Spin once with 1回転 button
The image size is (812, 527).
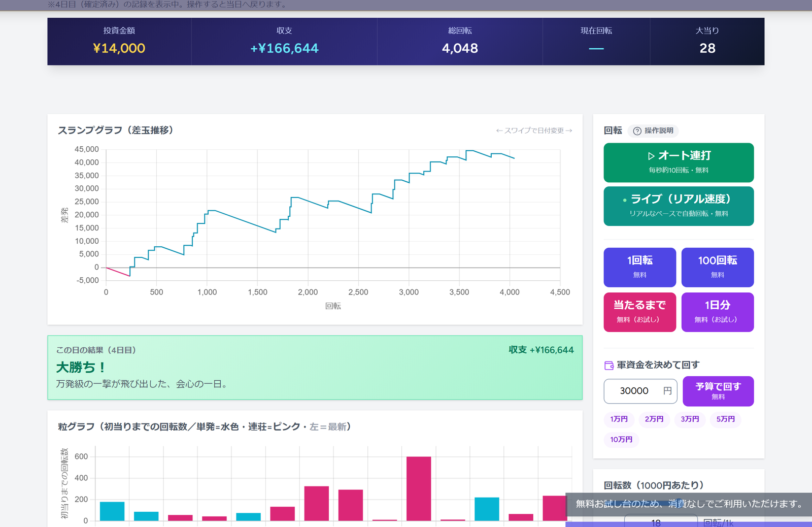pos(639,267)
